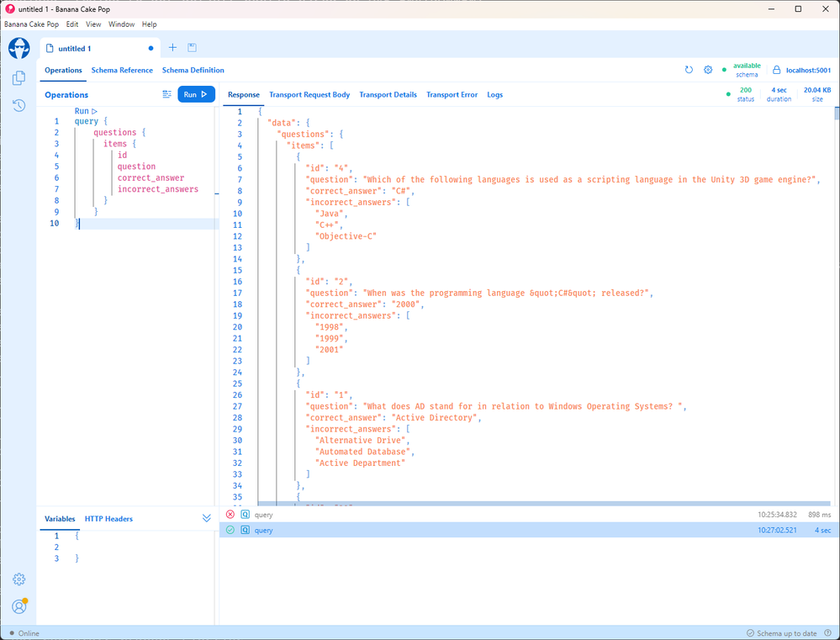The width and height of the screenshot is (840, 640).
Task: Collapse the Variables panel with the double chevron
Action: coord(207,518)
